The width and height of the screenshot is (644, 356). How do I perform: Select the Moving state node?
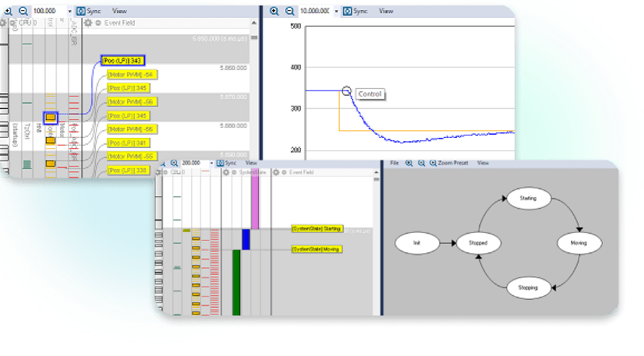pyautogui.click(x=579, y=243)
